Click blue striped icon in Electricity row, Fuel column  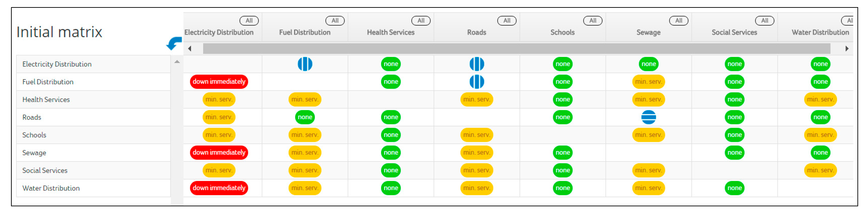(305, 64)
